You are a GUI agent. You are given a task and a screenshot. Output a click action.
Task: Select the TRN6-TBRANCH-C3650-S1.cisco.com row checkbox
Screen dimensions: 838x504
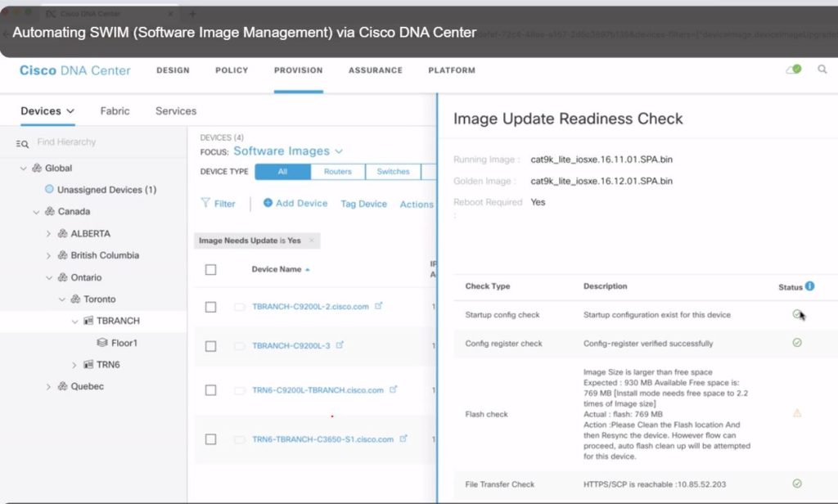click(x=210, y=439)
